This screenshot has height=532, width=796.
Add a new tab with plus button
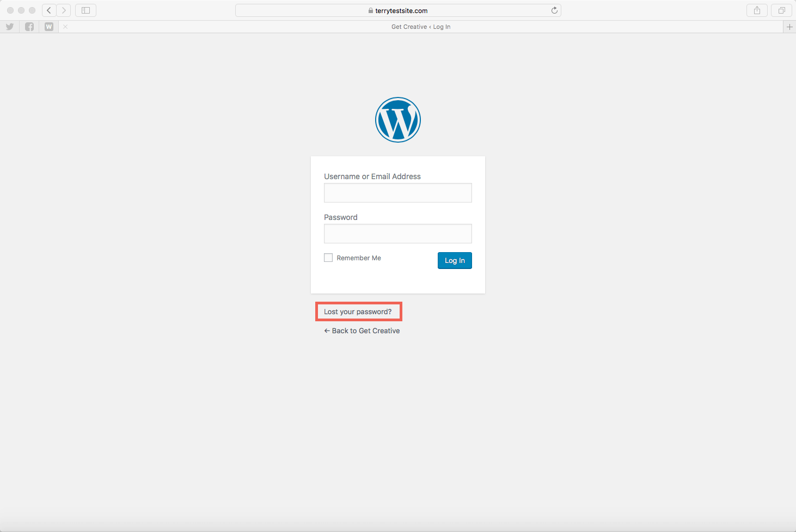(x=789, y=27)
